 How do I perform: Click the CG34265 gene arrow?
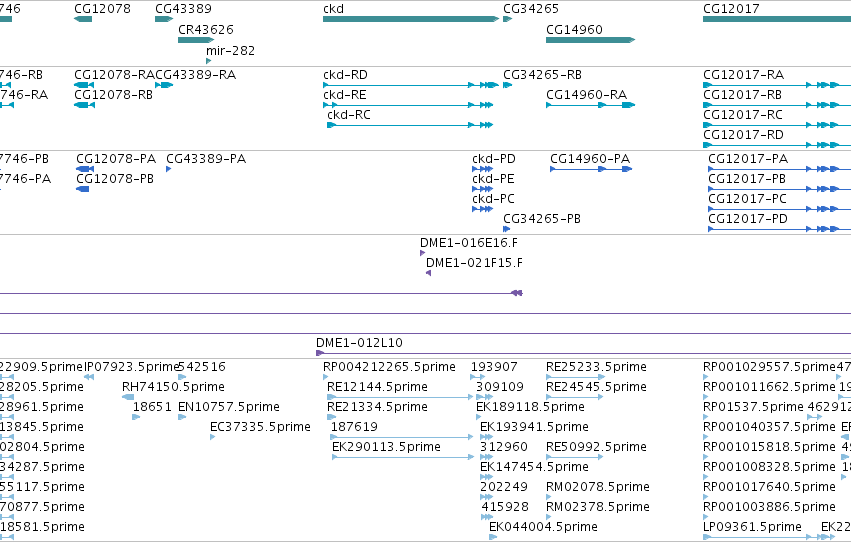click(x=507, y=19)
